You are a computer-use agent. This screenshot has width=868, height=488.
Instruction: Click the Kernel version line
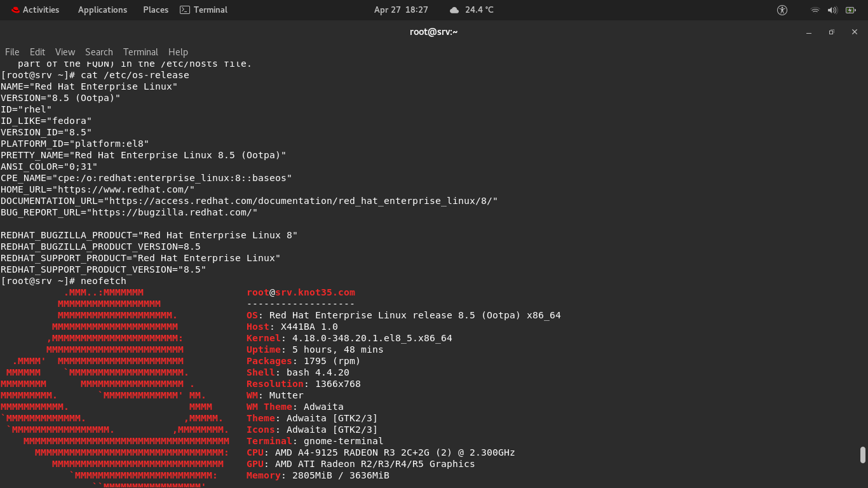[x=349, y=338]
